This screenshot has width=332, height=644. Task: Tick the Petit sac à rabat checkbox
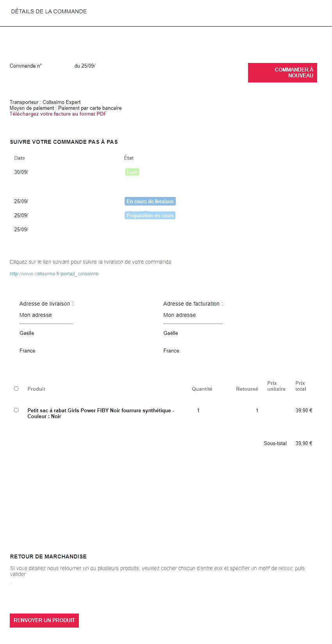tap(16, 410)
